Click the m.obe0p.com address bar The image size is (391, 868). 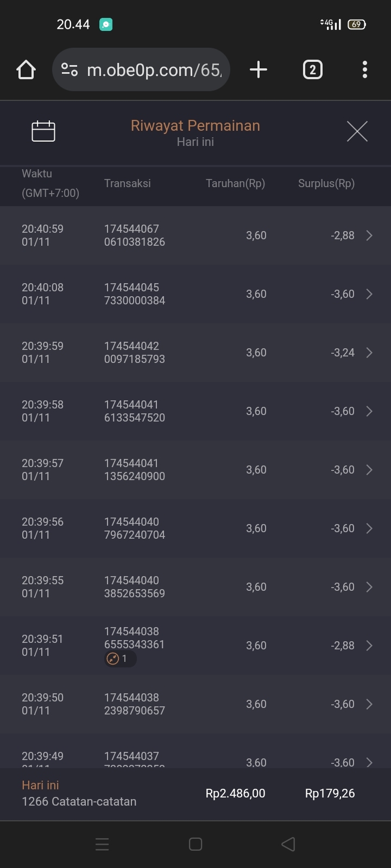pyautogui.click(x=154, y=70)
